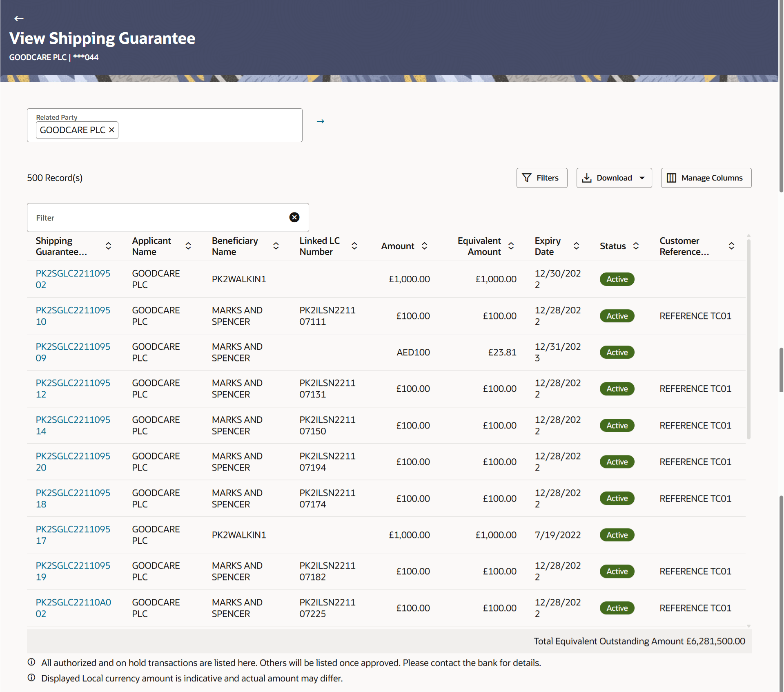Open the Download dropdown menu
The height and width of the screenshot is (692, 784).
coord(614,178)
